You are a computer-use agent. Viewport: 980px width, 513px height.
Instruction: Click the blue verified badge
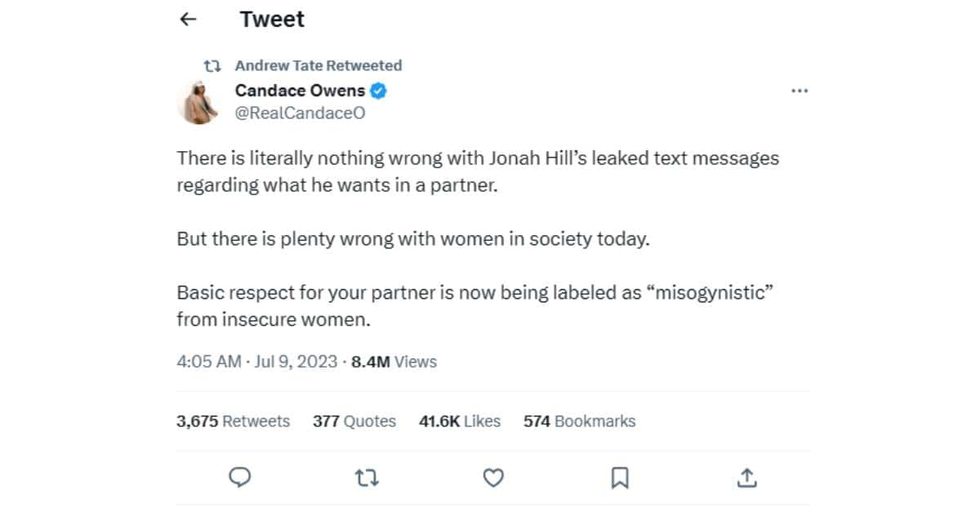tap(379, 91)
